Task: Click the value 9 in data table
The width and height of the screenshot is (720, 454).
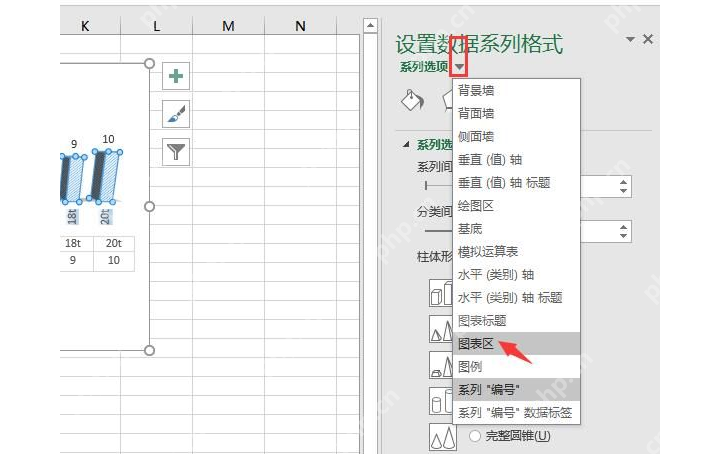Action: [x=73, y=260]
